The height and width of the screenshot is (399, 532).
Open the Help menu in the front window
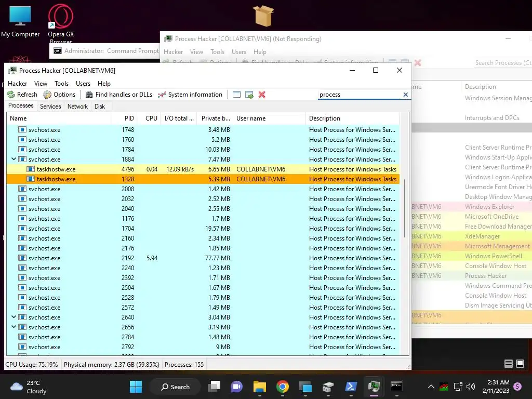coord(104,84)
